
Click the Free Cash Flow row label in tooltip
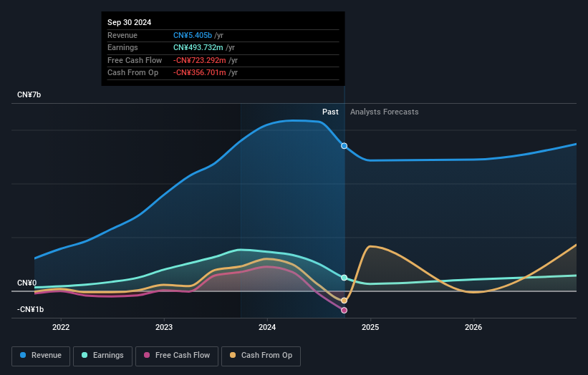coord(135,60)
